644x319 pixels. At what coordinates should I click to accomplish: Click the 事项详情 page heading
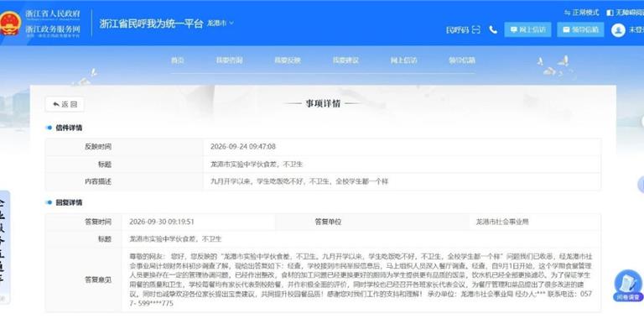click(323, 103)
